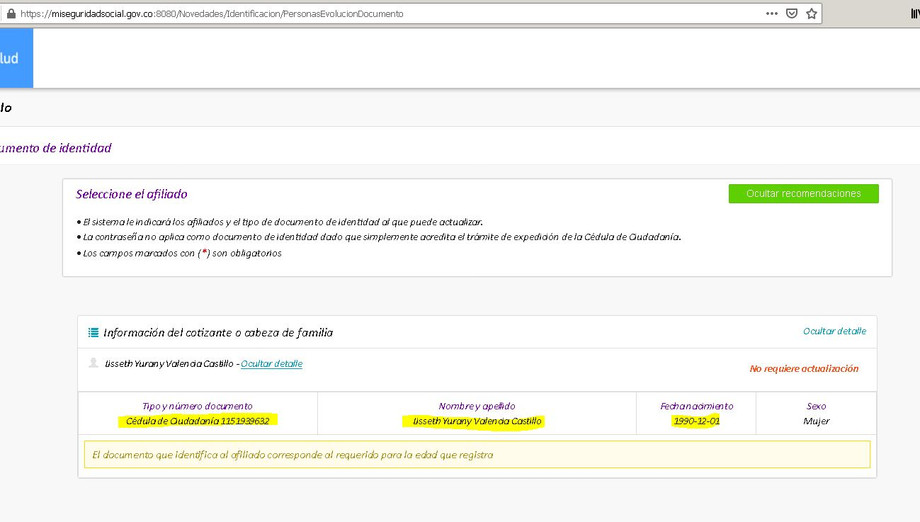Image resolution: width=920 pixels, height=522 pixels.
Task: Click the person icon next to Lisseth Yurany
Action: [94, 364]
